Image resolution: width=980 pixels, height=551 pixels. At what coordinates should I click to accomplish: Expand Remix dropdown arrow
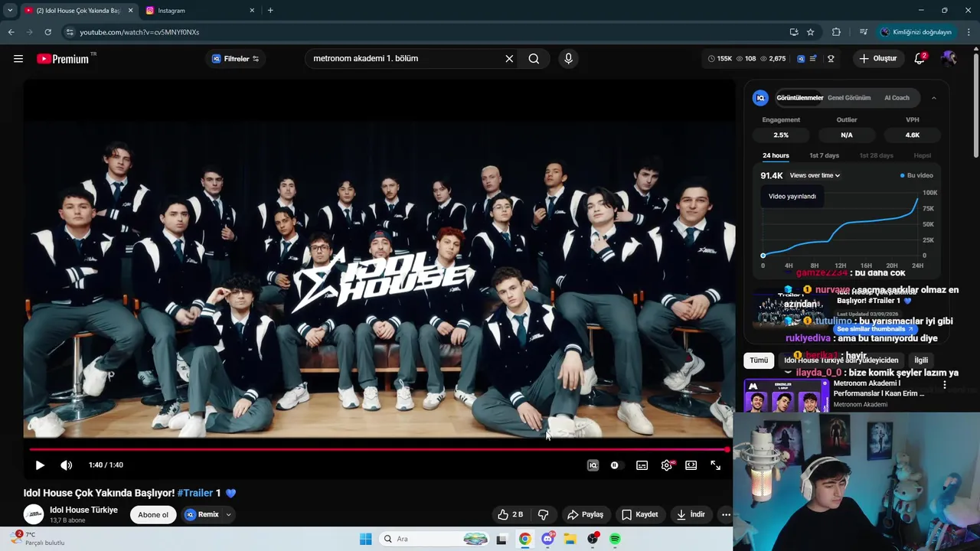[x=228, y=514]
